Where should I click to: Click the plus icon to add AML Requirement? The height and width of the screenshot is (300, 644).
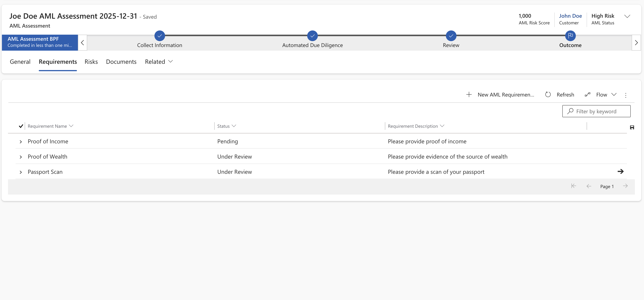point(469,94)
